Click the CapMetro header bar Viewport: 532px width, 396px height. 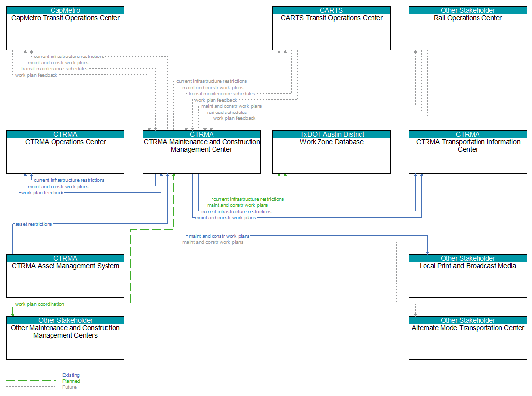click(x=65, y=10)
